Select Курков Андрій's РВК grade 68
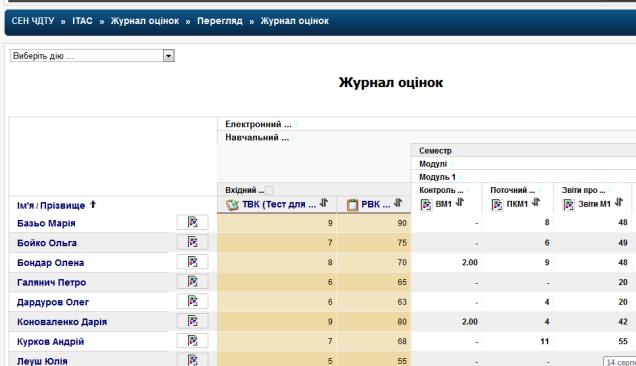Screen dimensions: 636x366 (x=402, y=341)
